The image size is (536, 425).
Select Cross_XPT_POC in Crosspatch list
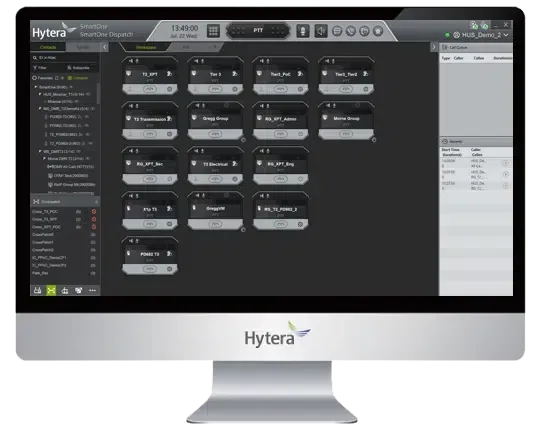point(64,227)
